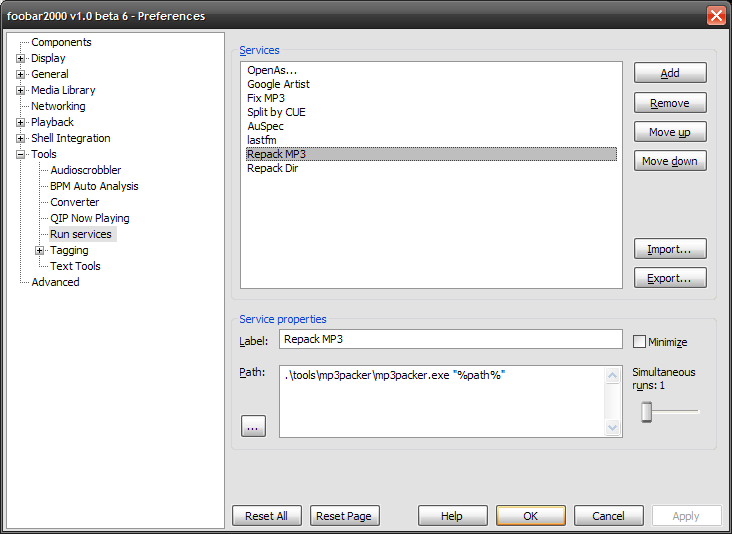Viewport: 732px width, 534px height.
Task: Open the Components preferences page
Action: [61, 42]
